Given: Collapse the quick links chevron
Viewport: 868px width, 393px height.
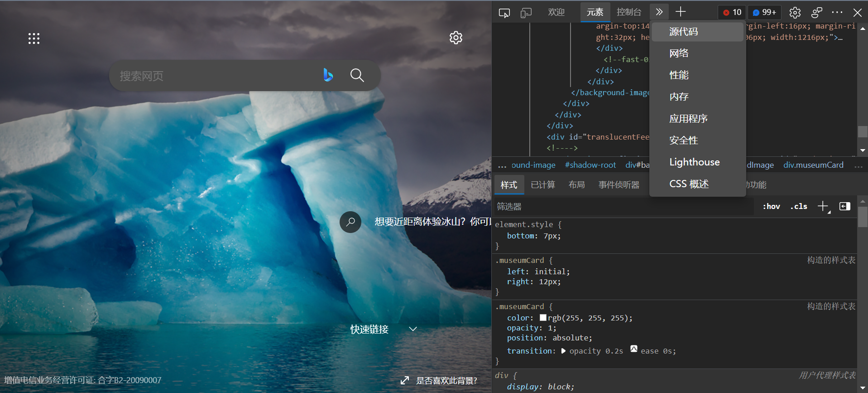Looking at the screenshot, I should tap(413, 329).
